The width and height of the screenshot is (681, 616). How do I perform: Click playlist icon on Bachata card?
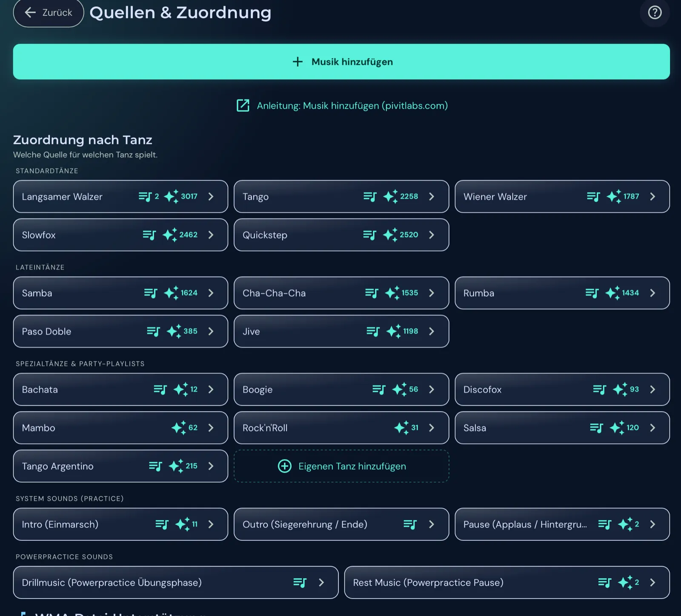160,390
